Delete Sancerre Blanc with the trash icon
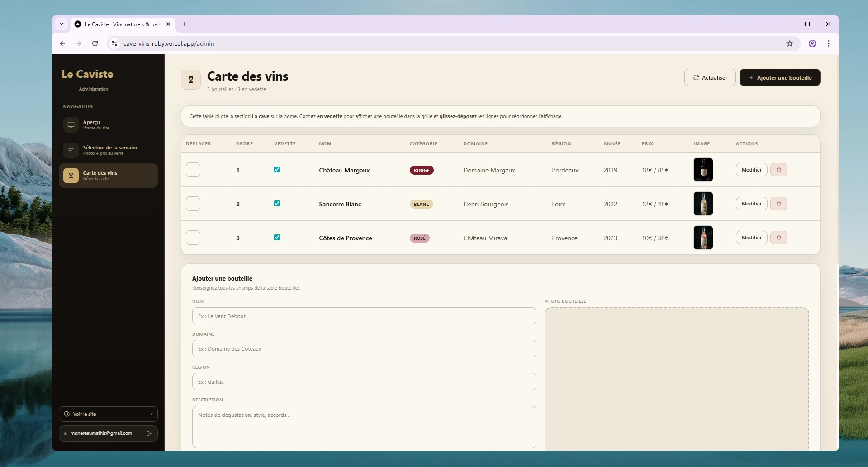Screen dimensions: 868x467 [x=778, y=203]
